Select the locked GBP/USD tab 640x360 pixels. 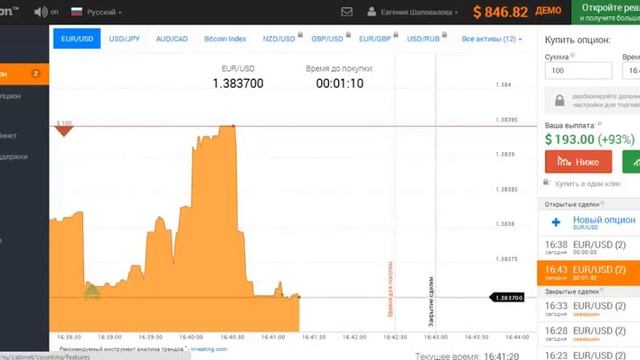(327, 39)
